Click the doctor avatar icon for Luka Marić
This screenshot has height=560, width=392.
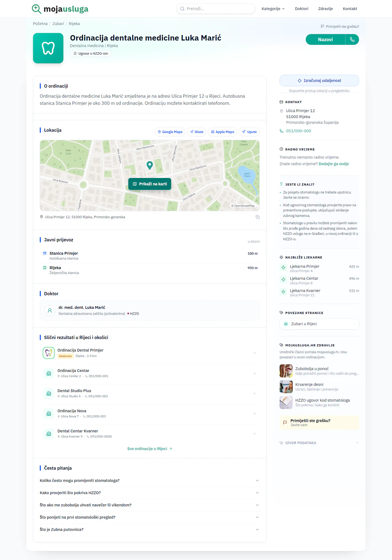coord(50,310)
